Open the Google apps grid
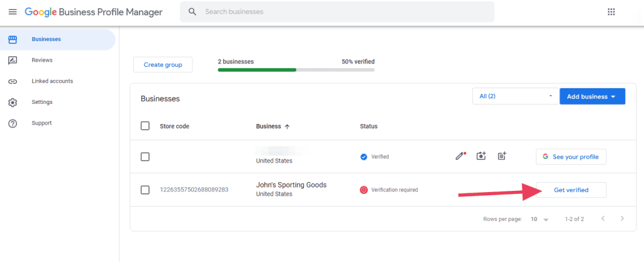Screen dimensions: 644x262 [611, 12]
